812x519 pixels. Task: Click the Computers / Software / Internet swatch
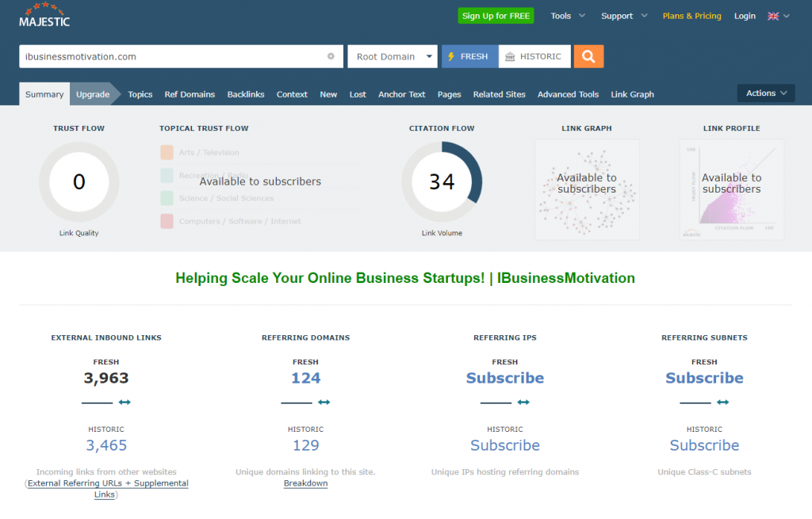pos(167,221)
